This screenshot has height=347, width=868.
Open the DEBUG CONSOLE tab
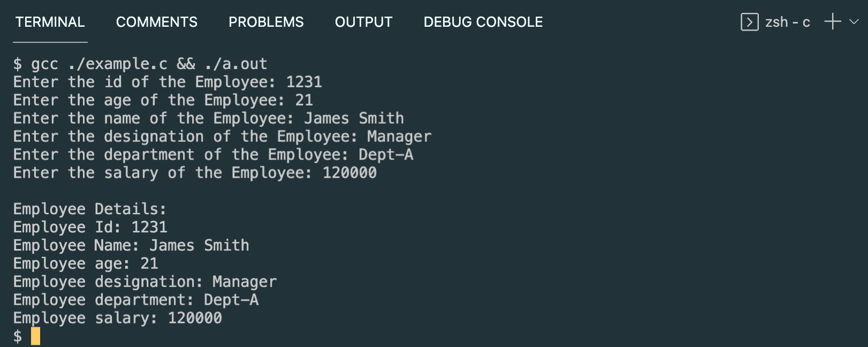coord(482,22)
